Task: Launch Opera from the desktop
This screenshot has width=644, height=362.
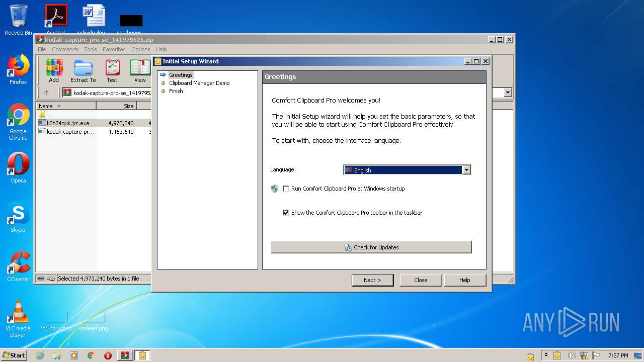Action: 18,168
